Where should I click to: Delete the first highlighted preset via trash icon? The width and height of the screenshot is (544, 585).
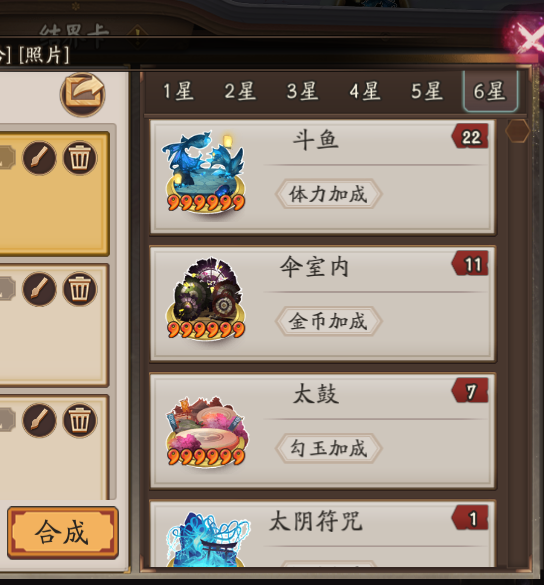pyautogui.click(x=80, y=158)
